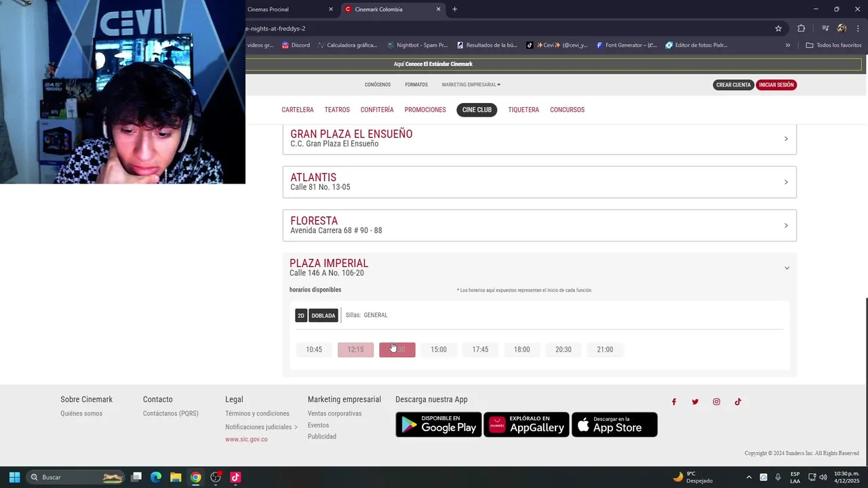Open the Nightbot - Spam Pr... bookmark
The height and width of the screenshot is (488, 868).
tap(417, 45)
